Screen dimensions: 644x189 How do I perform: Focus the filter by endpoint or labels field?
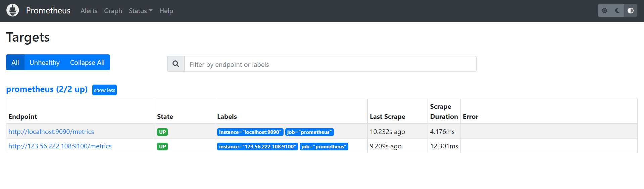pyautogui.click(x=330, y=64)
